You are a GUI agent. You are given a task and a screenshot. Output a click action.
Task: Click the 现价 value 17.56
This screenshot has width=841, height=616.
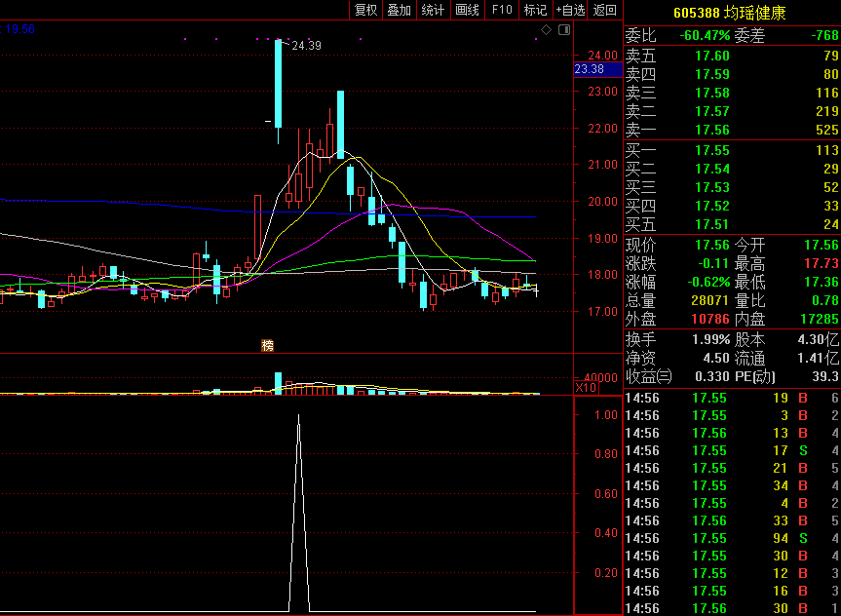[712, 246]
